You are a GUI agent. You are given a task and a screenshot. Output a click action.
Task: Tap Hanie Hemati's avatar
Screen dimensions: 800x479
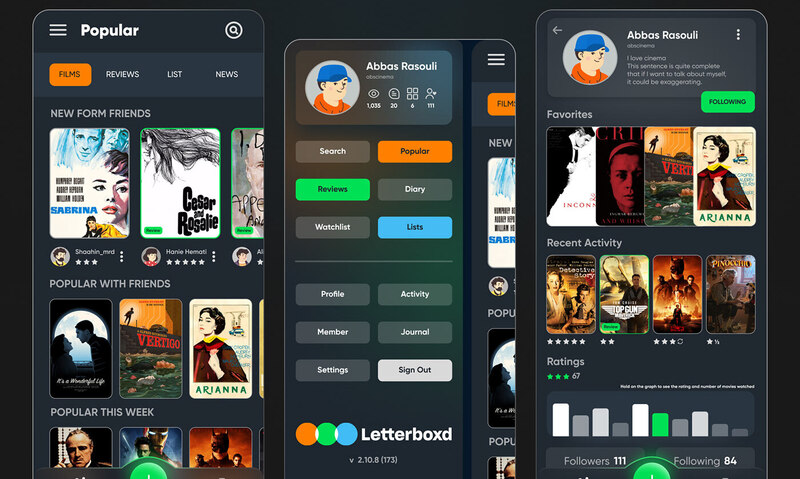(x=151, y=256)
